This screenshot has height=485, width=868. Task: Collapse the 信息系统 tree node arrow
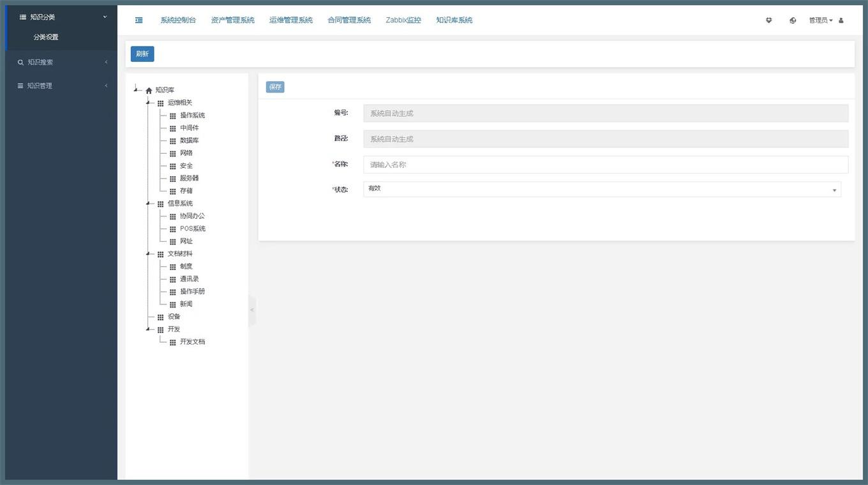tap(148, 204)
